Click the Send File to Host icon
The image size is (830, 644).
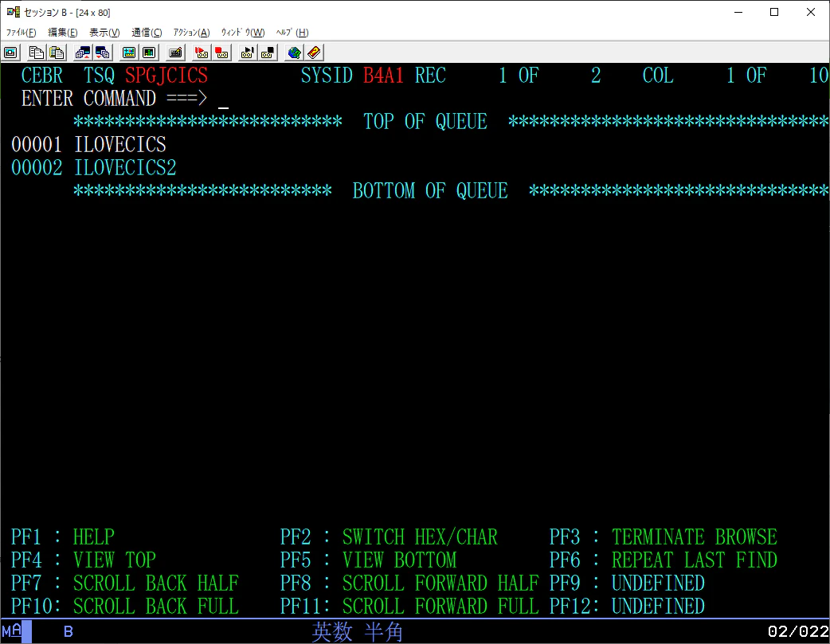[x=83, y=53]
